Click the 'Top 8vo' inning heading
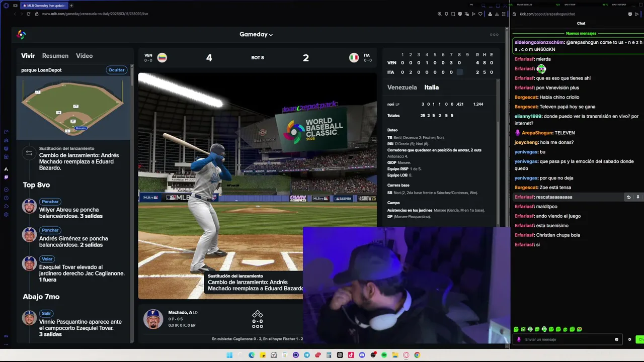The height and width of the screenshot is (362, 644). tap(36, 185)
